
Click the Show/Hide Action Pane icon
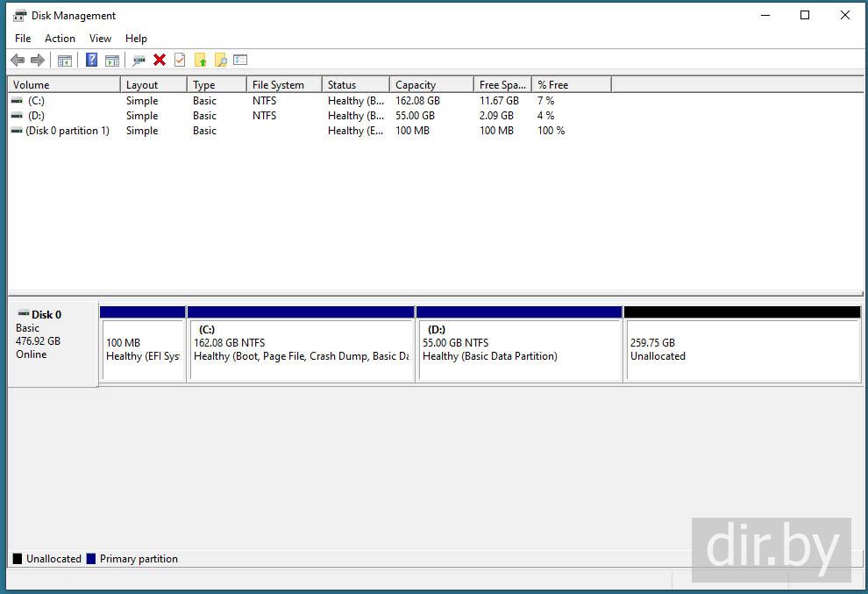(x=112, y=60)
